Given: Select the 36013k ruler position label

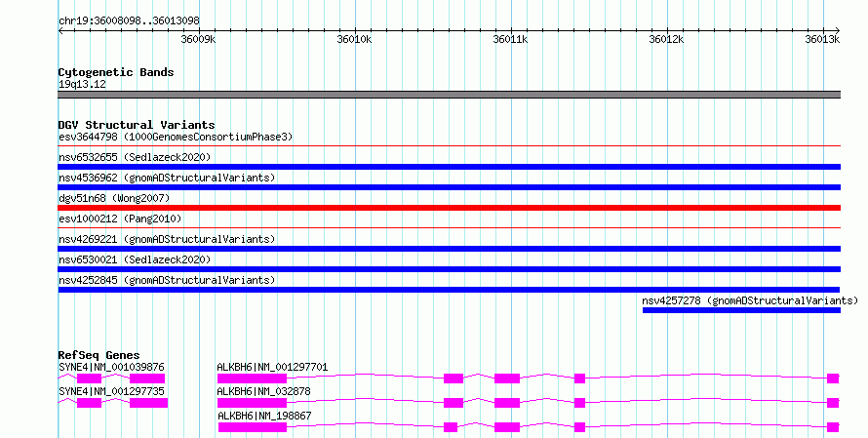Looking at the screenshot, I should (x=822, y=39).
